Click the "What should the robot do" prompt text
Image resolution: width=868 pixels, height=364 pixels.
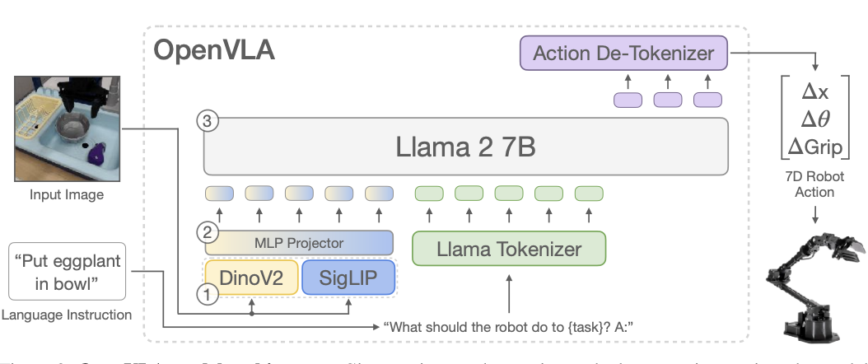click(x=509, y=327)
